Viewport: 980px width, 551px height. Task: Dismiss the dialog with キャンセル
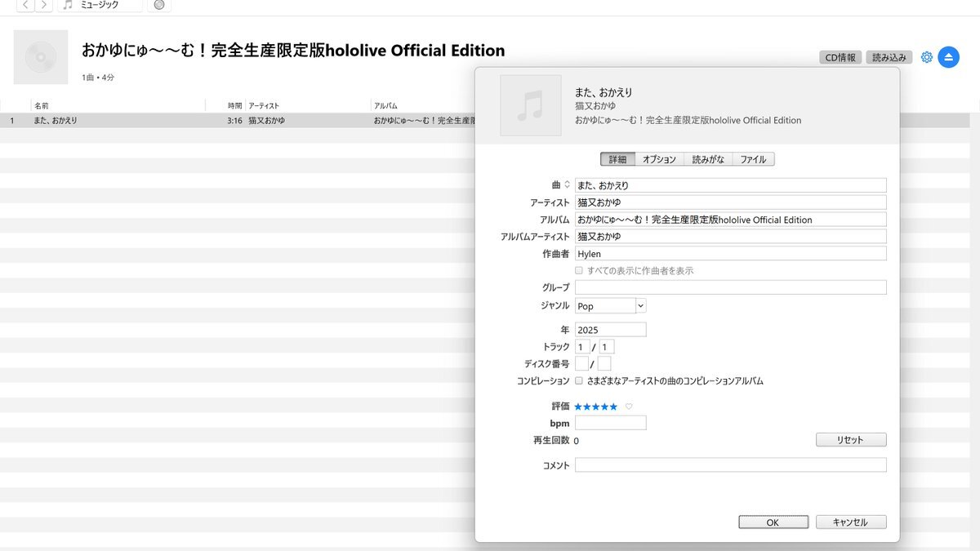851,522
